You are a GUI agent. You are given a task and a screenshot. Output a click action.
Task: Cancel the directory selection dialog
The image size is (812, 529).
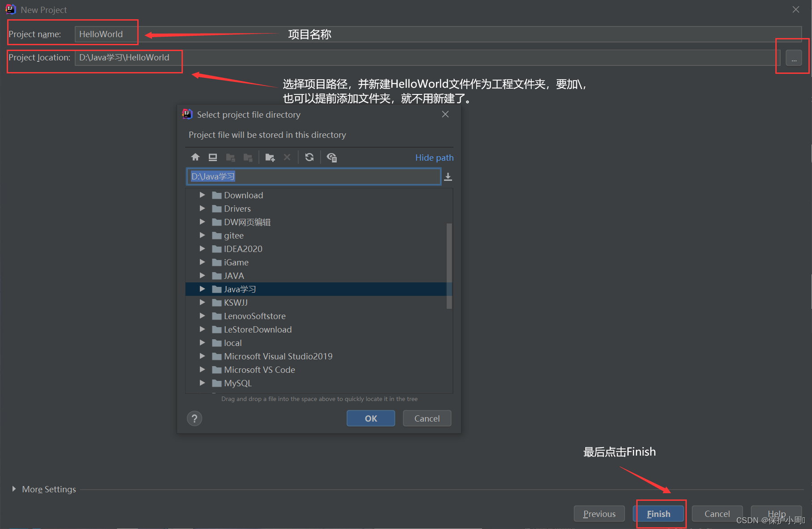427,418
